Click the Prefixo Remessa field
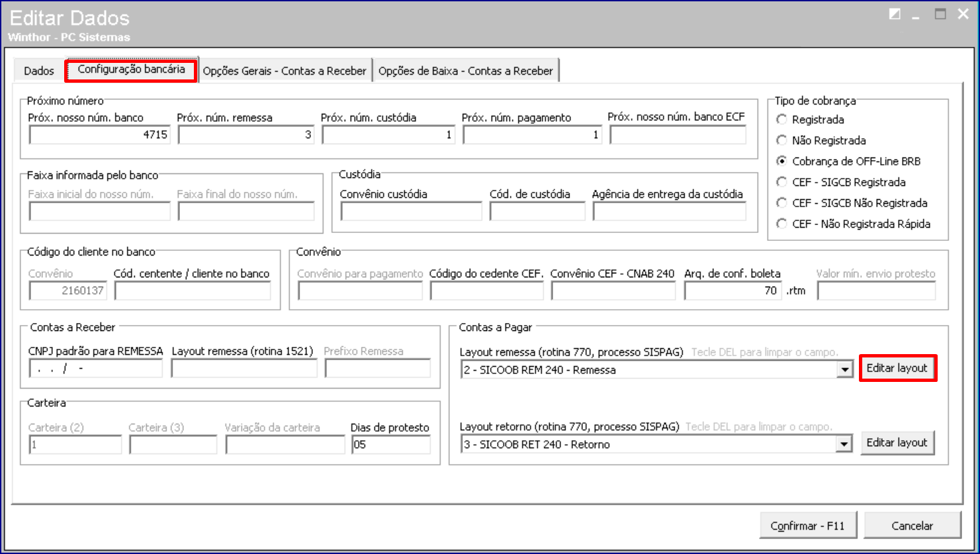Viewport: 980px width, 554px height. [377, 369]
